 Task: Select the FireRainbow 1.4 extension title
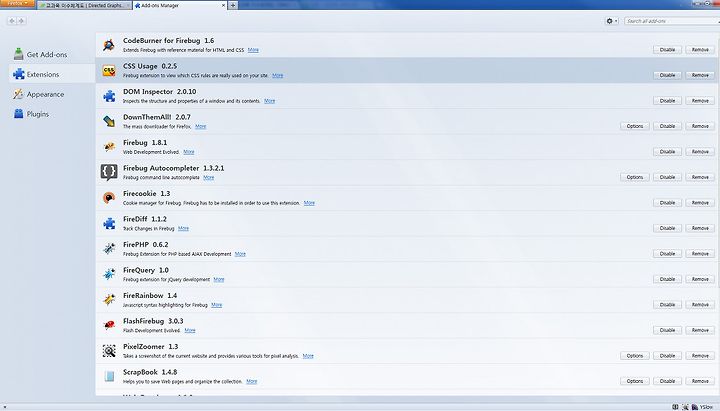tap(150, 295)
